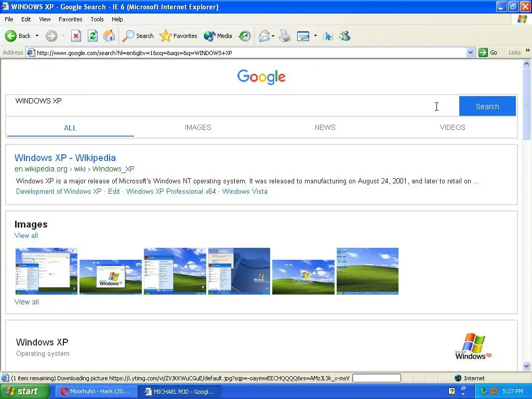Click the Windows flag throbber icon
This screenshot has height=399, width=532.
[522, 19]
